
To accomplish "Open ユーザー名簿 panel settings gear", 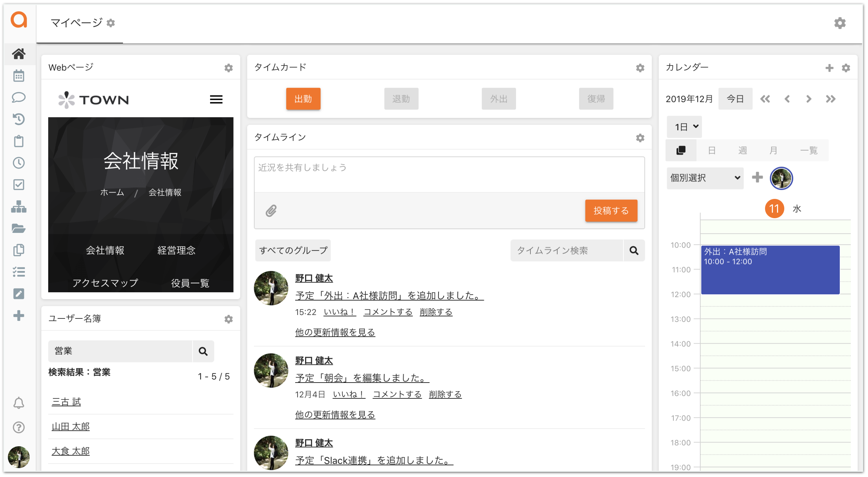I will click(x=228, y=319).
